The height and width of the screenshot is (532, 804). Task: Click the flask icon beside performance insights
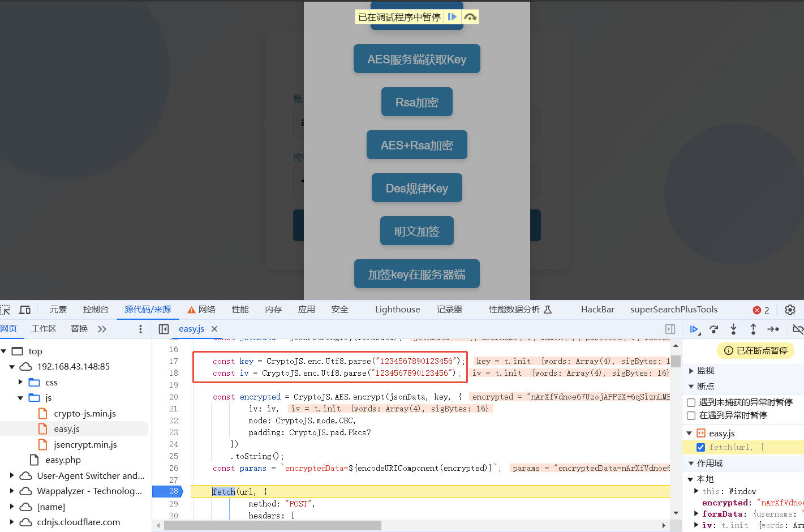click(548, 310)
